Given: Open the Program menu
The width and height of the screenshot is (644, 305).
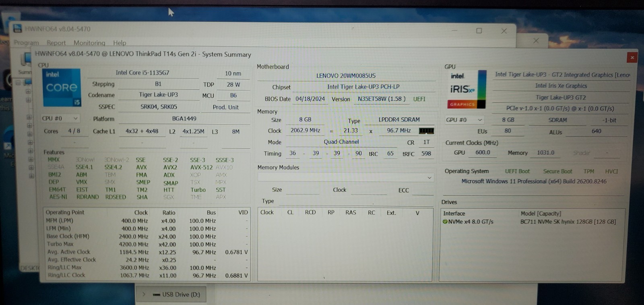Looking at the screenshot, I should (x=27, y=43).
